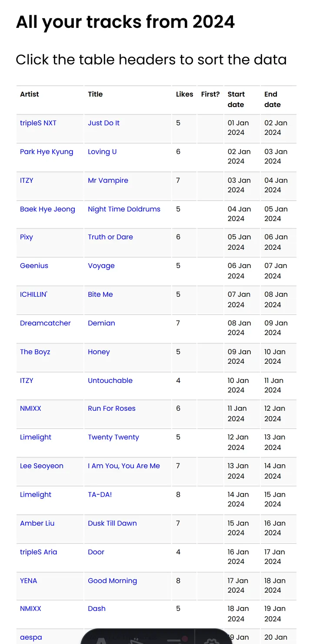The width and height of the screenshot is (313, 644).
Task: Open I Am You, You Are Me
Action: point(124,466)
